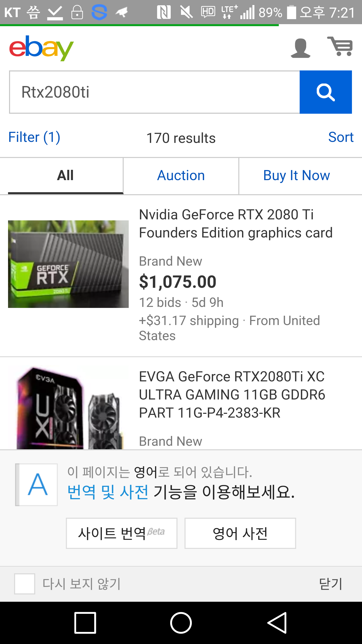Tap the recent apps square button

pyautogui.click(x=85, y=623)
